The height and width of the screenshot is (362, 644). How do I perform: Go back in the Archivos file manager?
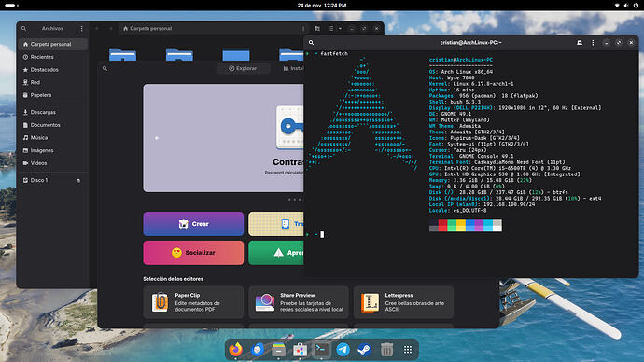pos(97,28)
